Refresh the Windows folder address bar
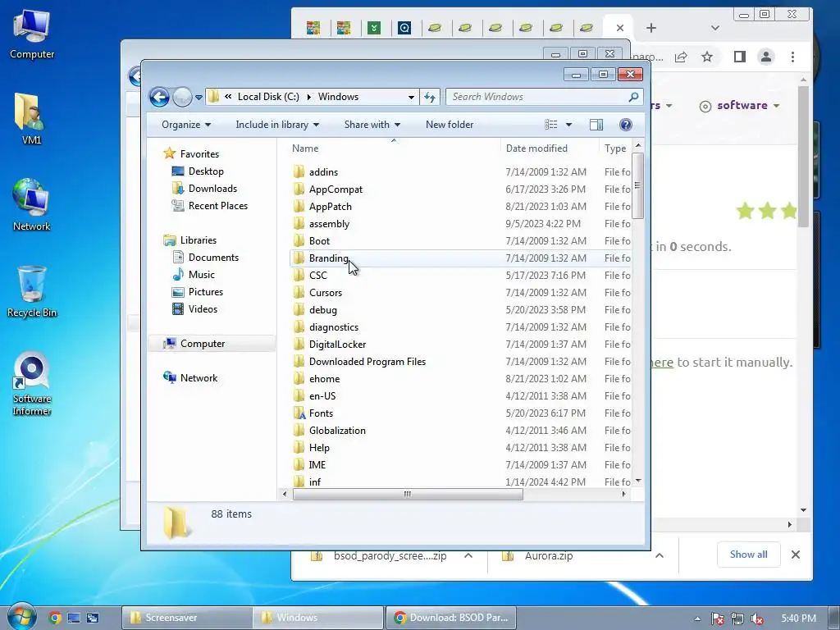This screenshot has height=630, width=840. (430, 97)
